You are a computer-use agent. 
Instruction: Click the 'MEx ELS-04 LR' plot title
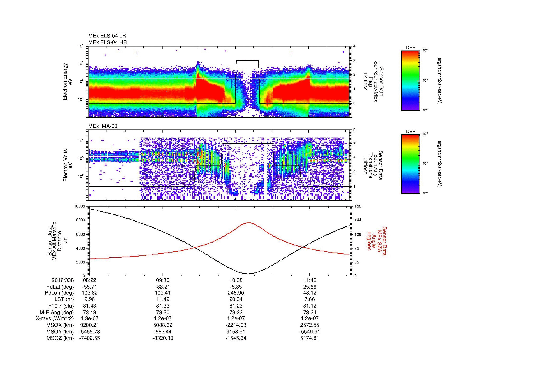[x=107, y=36]
